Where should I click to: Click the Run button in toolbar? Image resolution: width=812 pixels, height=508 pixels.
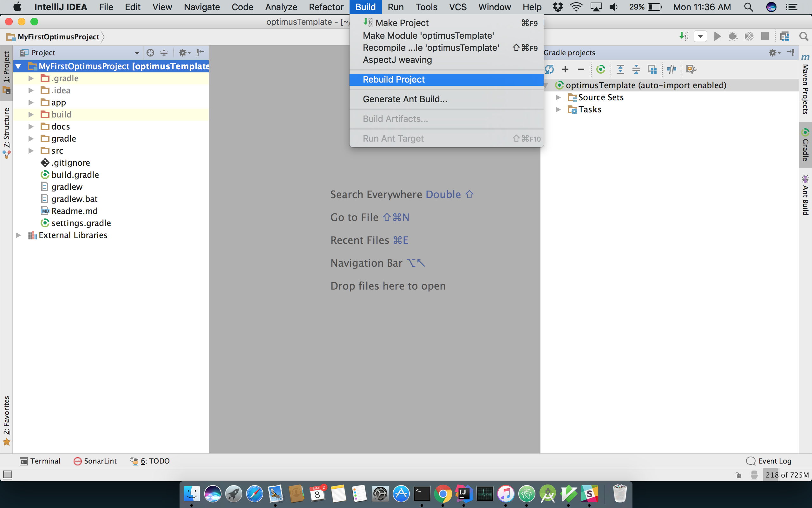[717, 36]
